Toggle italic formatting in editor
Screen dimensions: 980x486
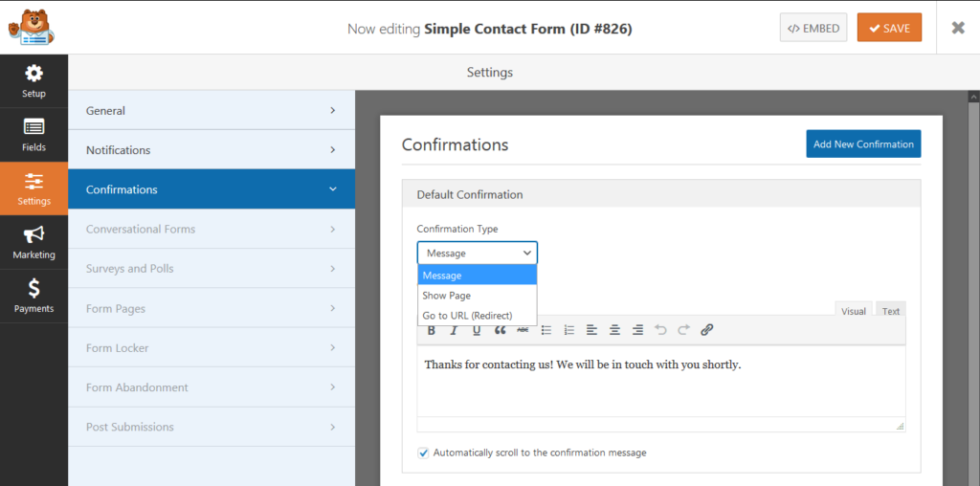454,330
